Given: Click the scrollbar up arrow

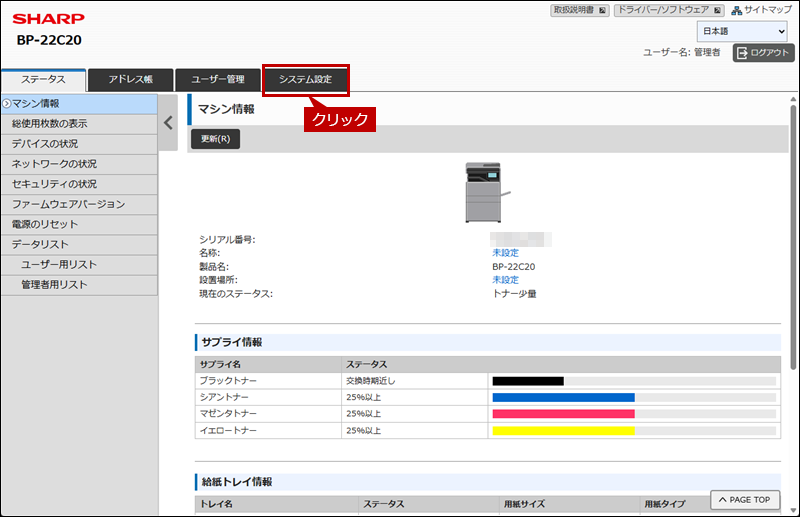Looking at the screenshot, I should (793, 99).
